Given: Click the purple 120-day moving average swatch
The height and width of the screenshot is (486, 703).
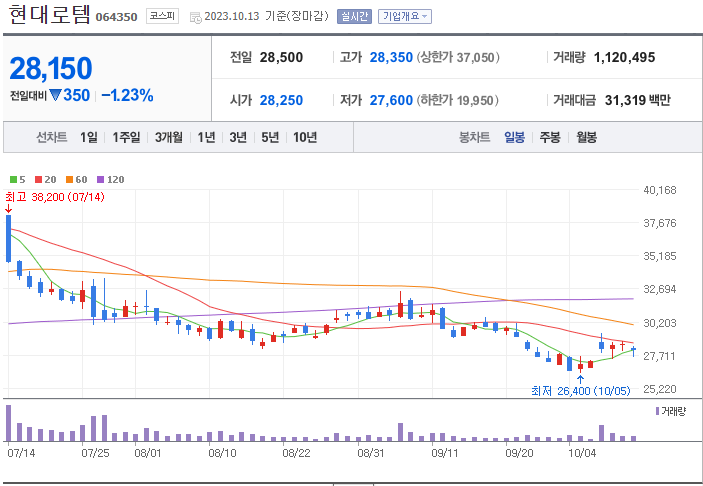Looking at the screenshot, I should click(x=101, y=180).
